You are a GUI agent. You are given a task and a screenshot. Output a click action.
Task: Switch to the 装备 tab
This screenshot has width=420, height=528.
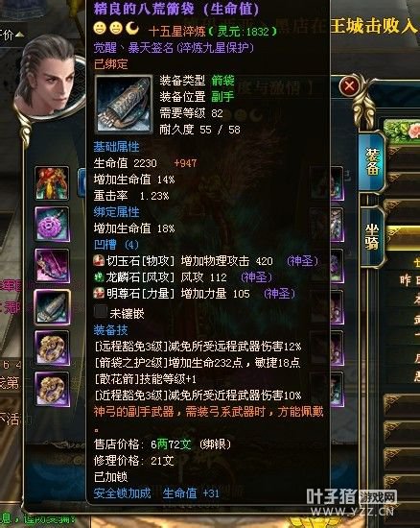tap(372, 162)
